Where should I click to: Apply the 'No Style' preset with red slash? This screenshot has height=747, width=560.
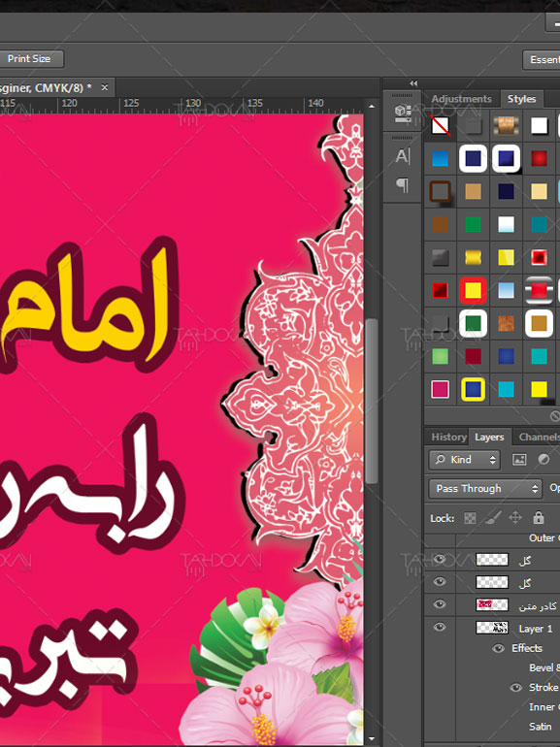tap(440, 125)
